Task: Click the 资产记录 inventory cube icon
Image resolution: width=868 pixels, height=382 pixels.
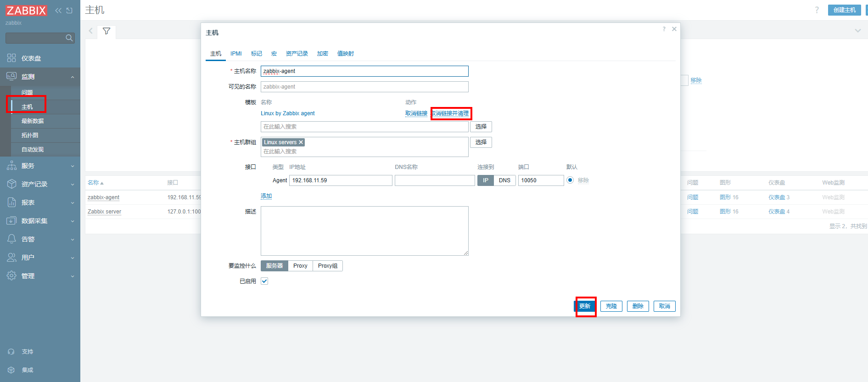Action: point(11,184)
